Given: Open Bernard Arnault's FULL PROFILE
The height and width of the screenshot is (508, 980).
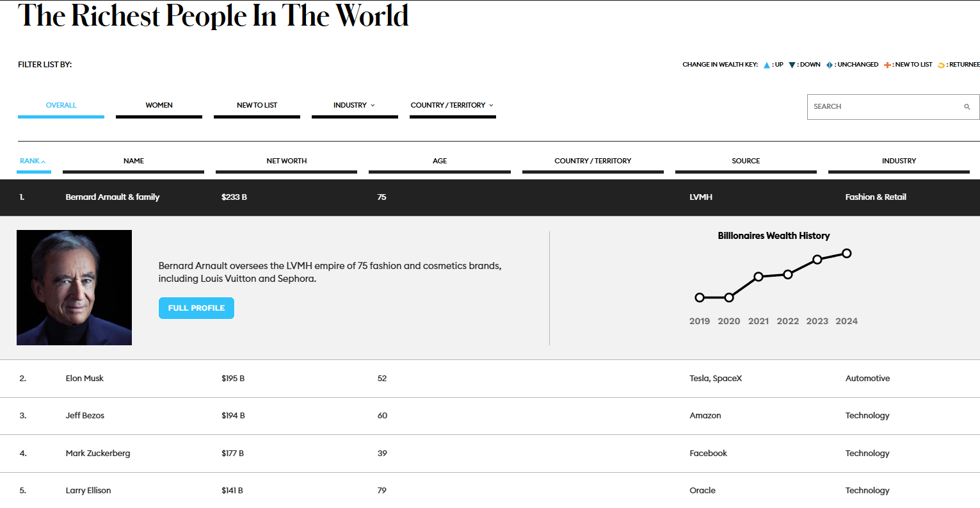Looking at the screenshot, I should (x=197, y=308).
